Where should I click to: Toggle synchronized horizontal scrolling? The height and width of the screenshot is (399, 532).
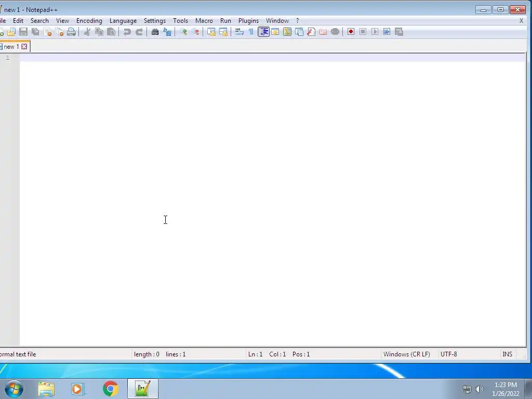point(223,32)
